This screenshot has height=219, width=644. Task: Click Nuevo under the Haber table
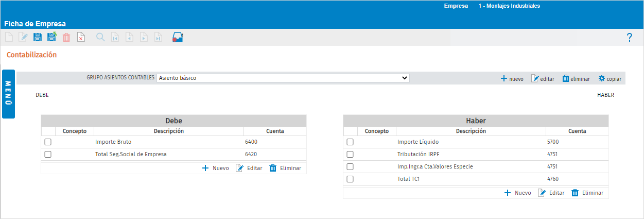[x=517, y=193]
